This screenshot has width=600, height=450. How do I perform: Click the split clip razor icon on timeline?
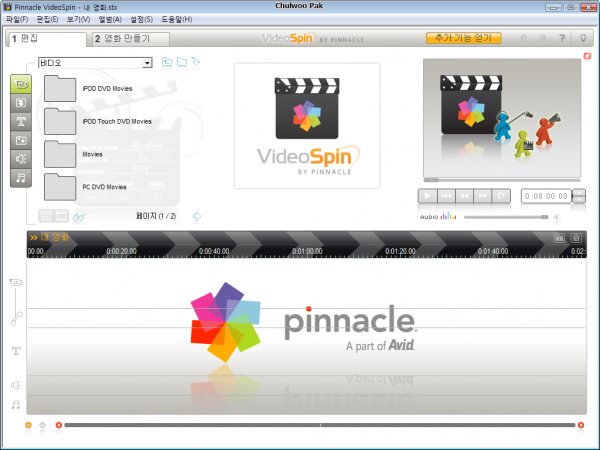pyautogui.click(x=559, y=238)
